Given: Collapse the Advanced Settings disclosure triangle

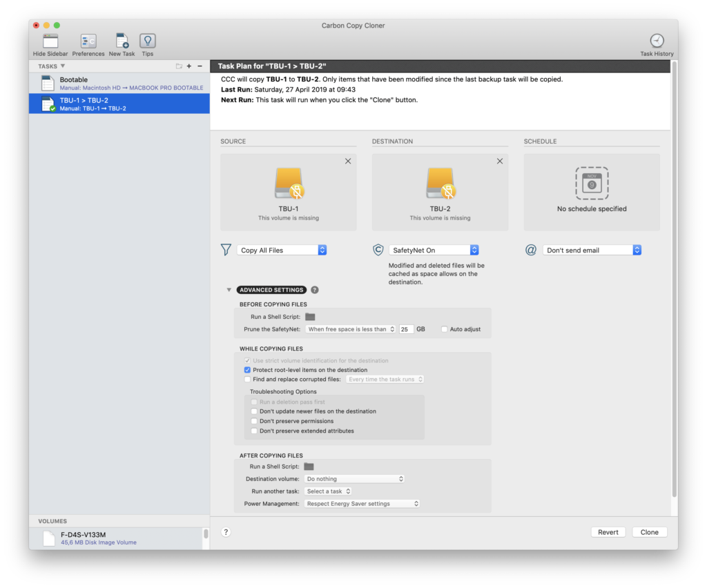Looking at the screenshot, I should tap(229, 290).
